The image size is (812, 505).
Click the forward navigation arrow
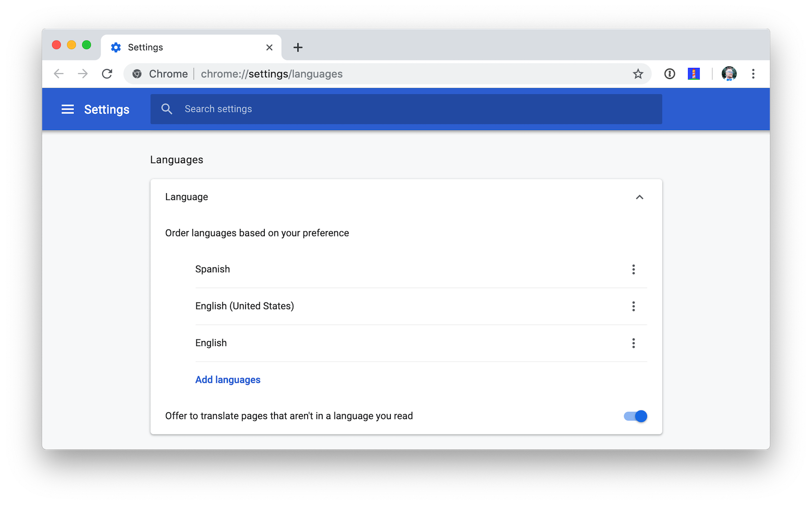(x=83, y=74)
